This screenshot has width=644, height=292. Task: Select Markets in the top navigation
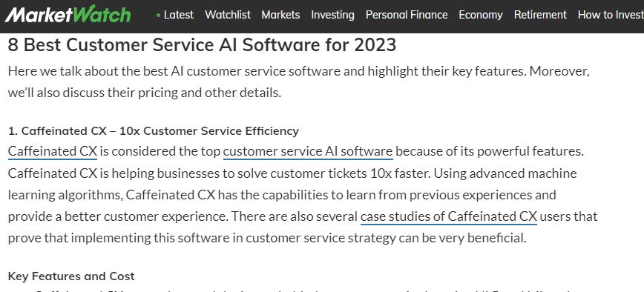pyautogui.click(x=280, y=15)
